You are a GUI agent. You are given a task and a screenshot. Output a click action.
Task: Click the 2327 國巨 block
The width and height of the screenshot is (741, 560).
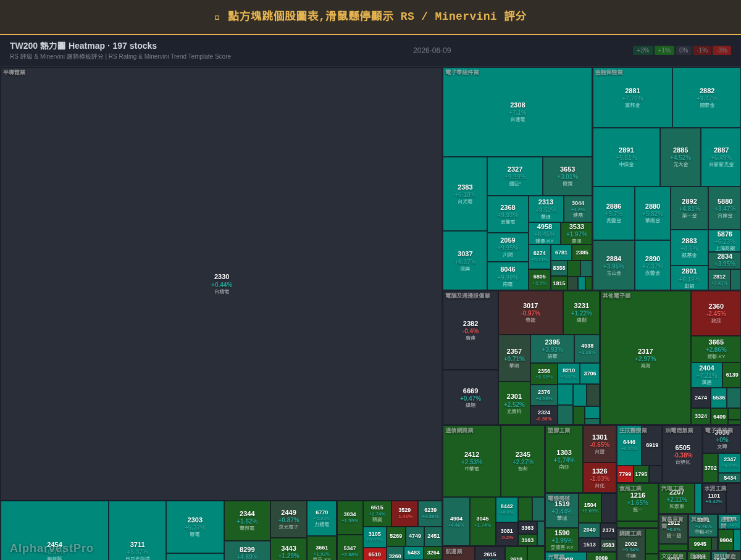[x=515, y=176]
